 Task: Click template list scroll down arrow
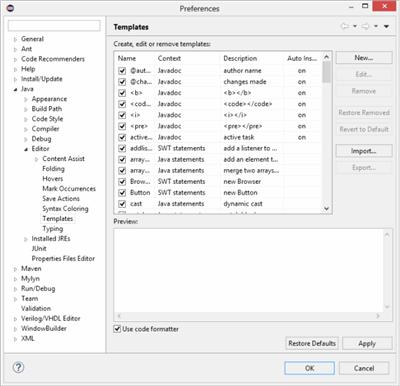click(327, 208)
